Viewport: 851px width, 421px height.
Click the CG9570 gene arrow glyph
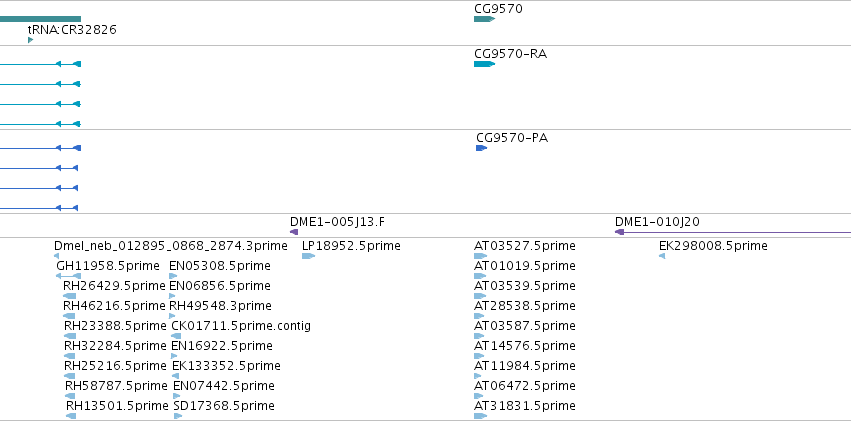click(484, 19)
